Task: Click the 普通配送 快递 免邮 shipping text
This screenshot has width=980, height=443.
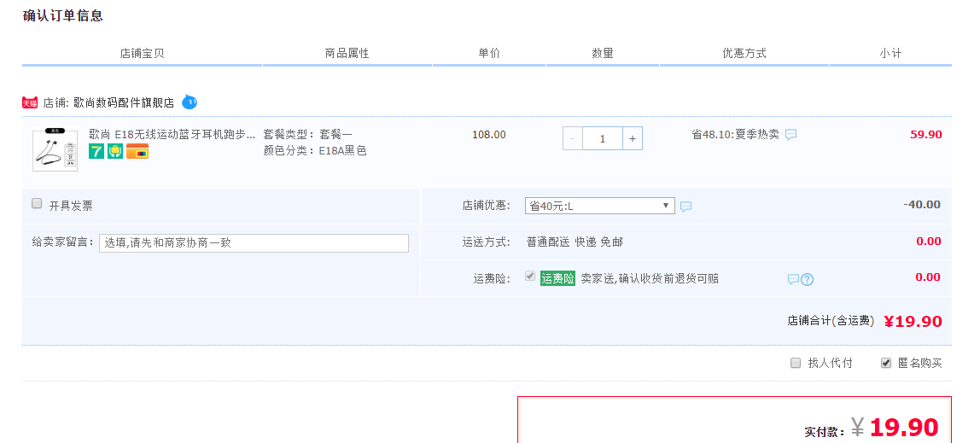Action: (x=575, y=242)
